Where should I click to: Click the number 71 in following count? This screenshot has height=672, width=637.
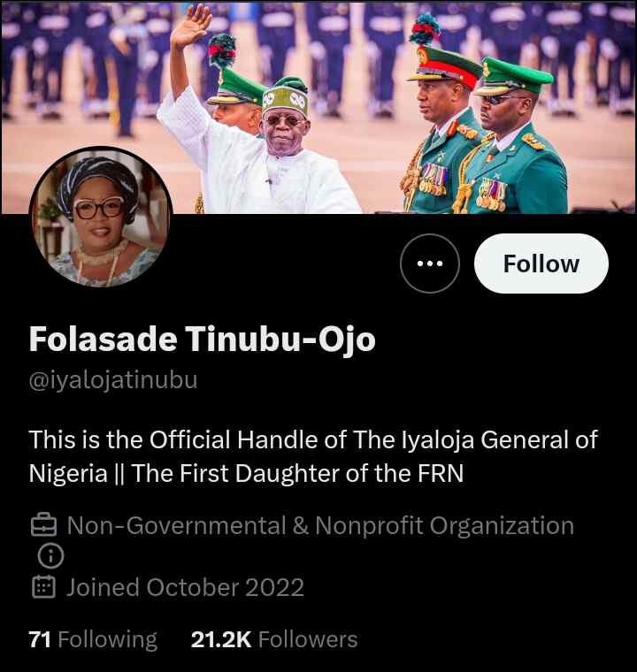tap(40, 639)
